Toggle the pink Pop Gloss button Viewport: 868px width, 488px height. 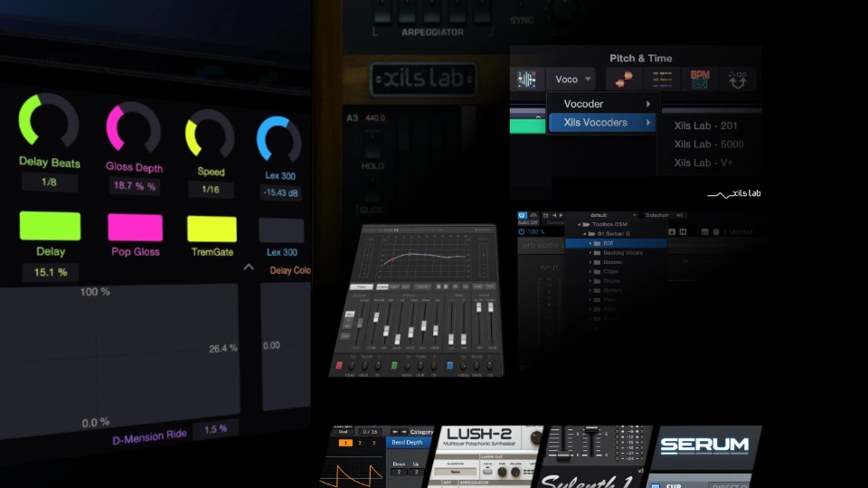(x=135, y=227)
